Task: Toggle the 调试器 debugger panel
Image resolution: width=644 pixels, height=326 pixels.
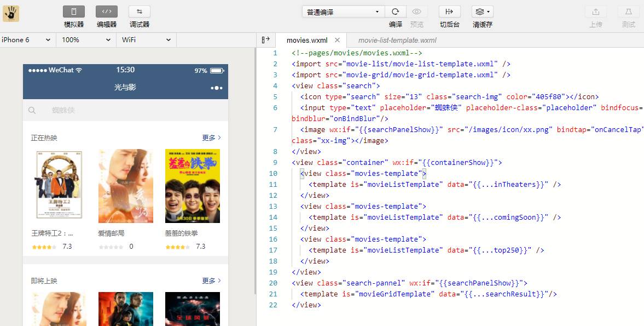Action: point(140,12)
